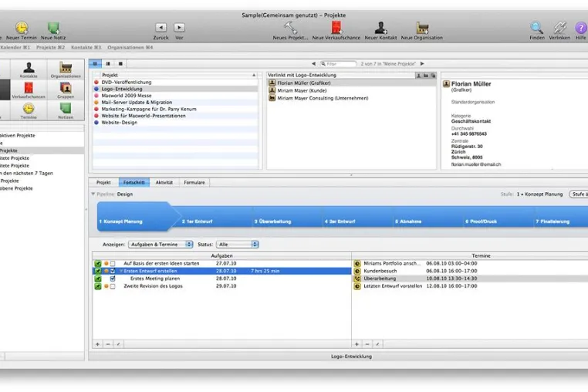
Task: Collapse subtasks of 'Ersten Entwurf erstellen'
Action: pos(121,271)
